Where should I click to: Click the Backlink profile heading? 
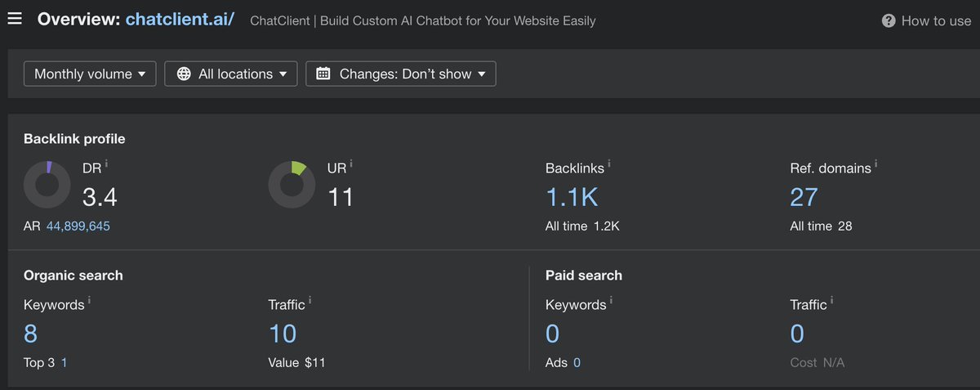pos(74,139)
